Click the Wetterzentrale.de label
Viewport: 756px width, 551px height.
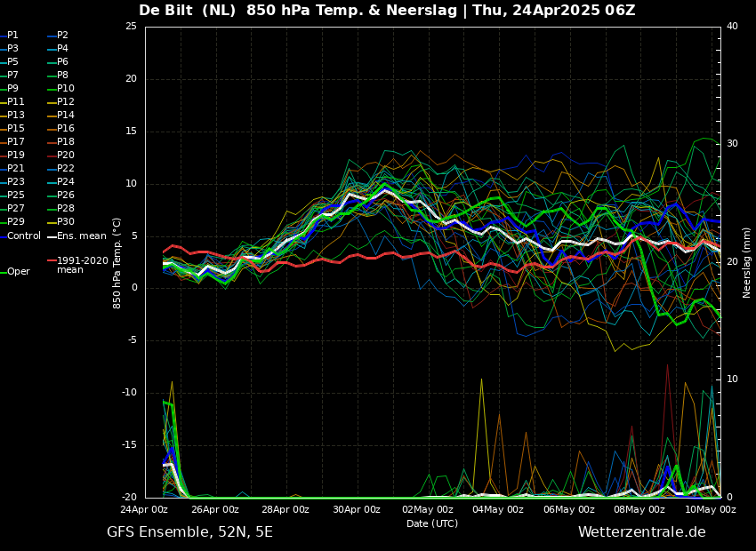click(642, 531)
